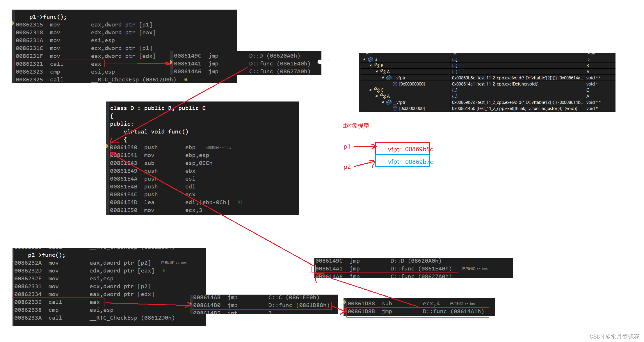644x342 pixels.
Task: Click the red _vfptr 00869b5c box
Action: click(x=403, y=148)
